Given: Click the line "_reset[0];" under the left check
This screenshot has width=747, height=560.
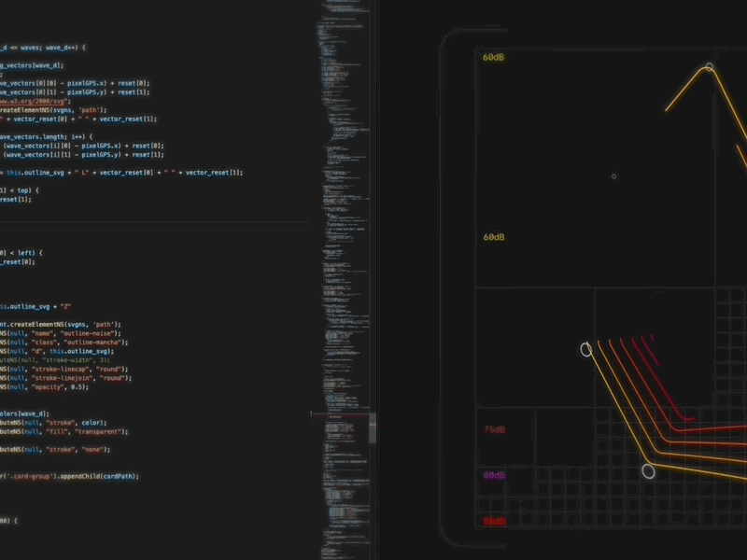Looking at the screenshot, I should (x=18, y=262).
